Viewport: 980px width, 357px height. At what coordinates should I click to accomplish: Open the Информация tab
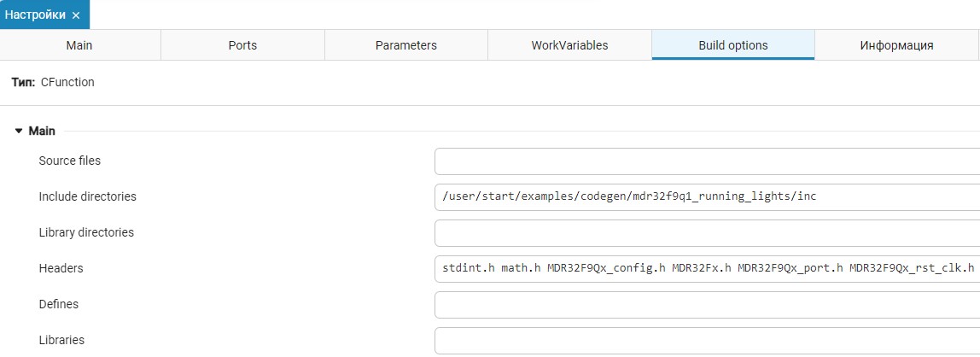pos(896,45)
